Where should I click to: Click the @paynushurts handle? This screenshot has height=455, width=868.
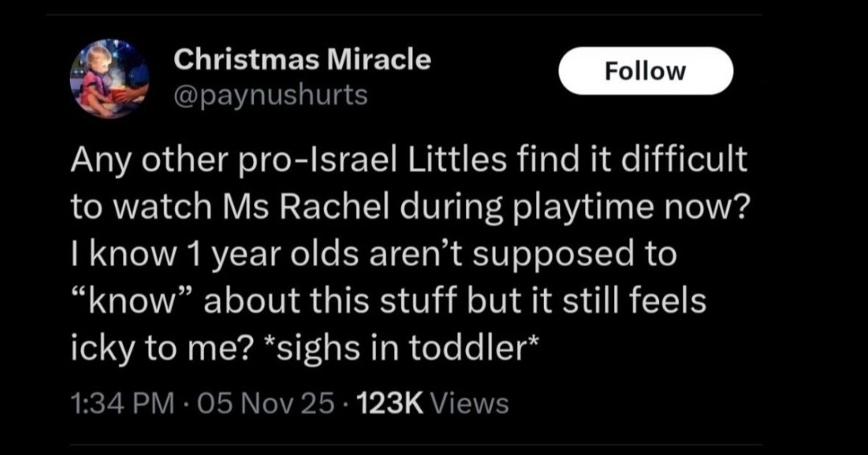point(270,95)
